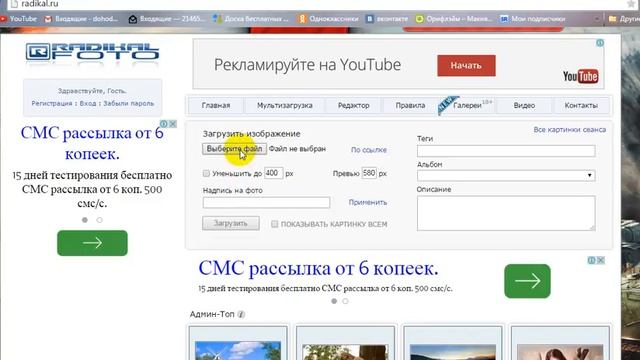Open the Мои подписчики bookmark
This screenshot has height=360, width=640.
click(533, 19)
